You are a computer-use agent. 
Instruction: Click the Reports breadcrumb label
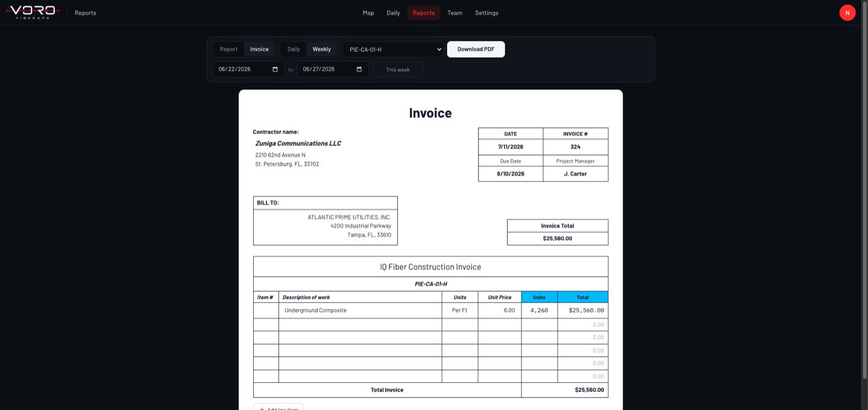coord(86,13)
